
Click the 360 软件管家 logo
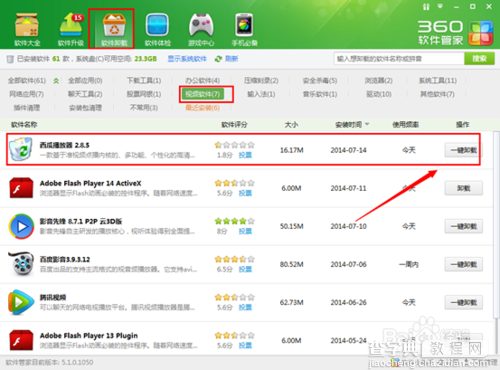coord(455,33)
